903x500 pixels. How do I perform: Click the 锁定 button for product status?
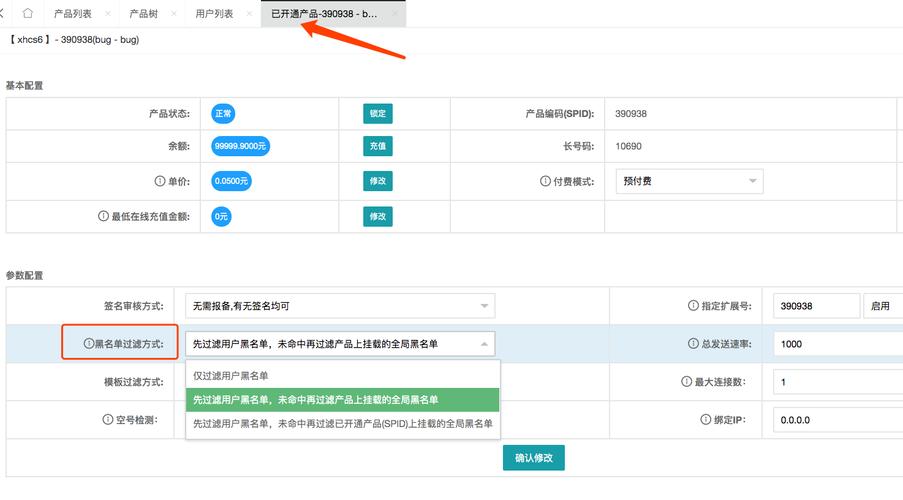pyautogui.click(x=378, y=113)
